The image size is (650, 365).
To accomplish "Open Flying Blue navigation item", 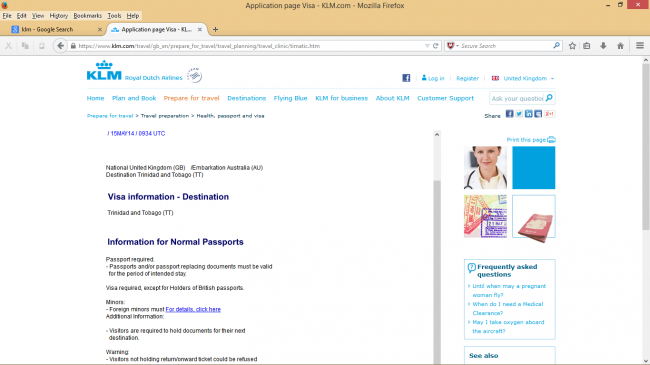I will coord(291,98).
